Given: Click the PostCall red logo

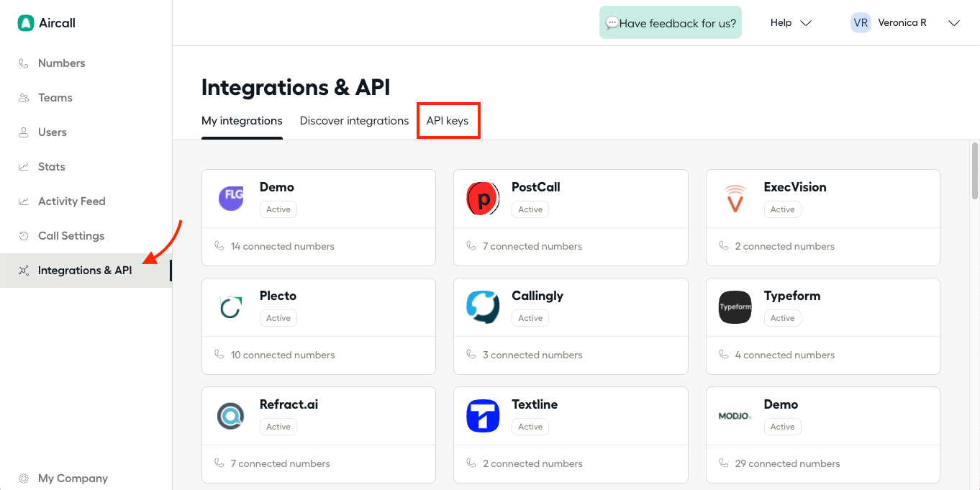Looking at the screenshot, I should point(483,199).
